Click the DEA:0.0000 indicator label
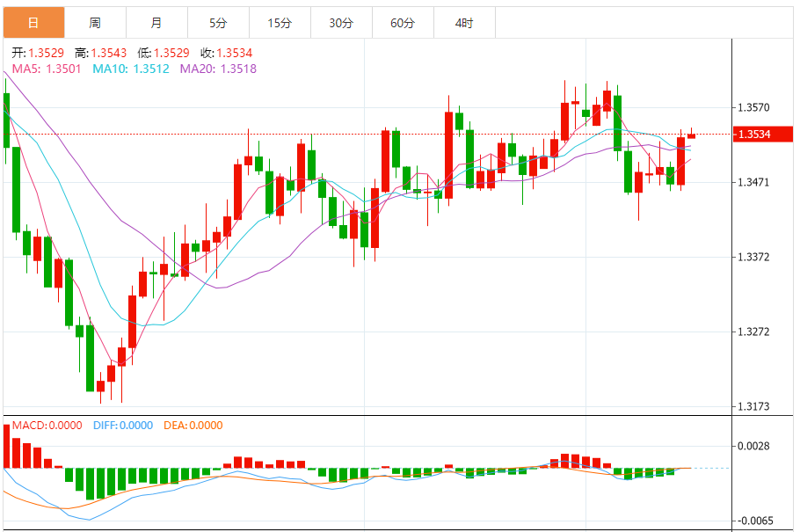This screenshot has width=800, height=532. tap(193, 426)
